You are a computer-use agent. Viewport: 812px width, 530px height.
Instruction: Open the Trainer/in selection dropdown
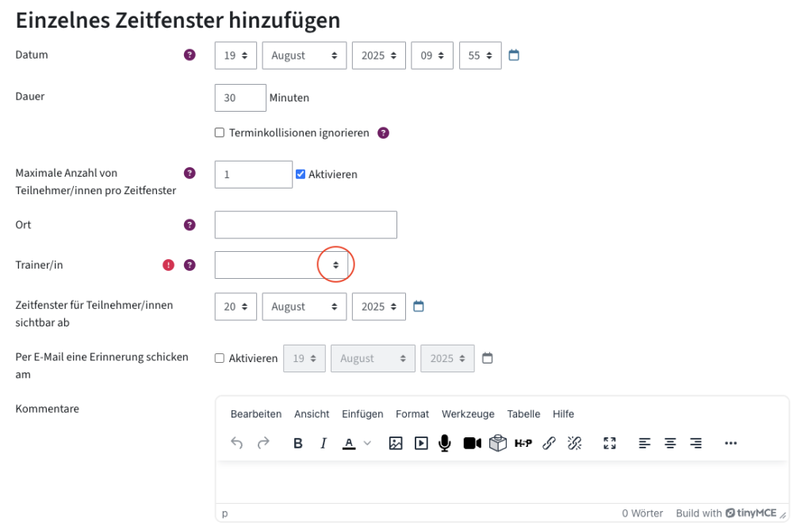pos(282,265)
